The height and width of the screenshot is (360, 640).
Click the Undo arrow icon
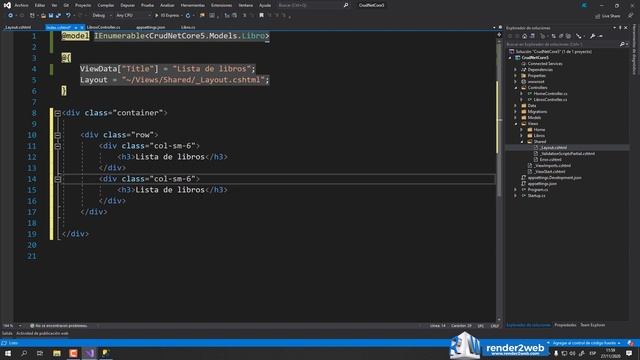(x=68, y=16)
